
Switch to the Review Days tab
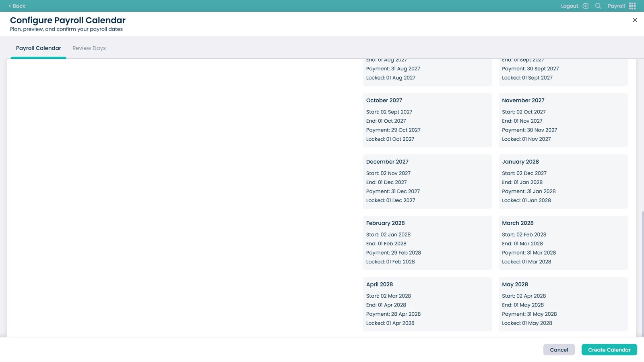tap(89, 48)
